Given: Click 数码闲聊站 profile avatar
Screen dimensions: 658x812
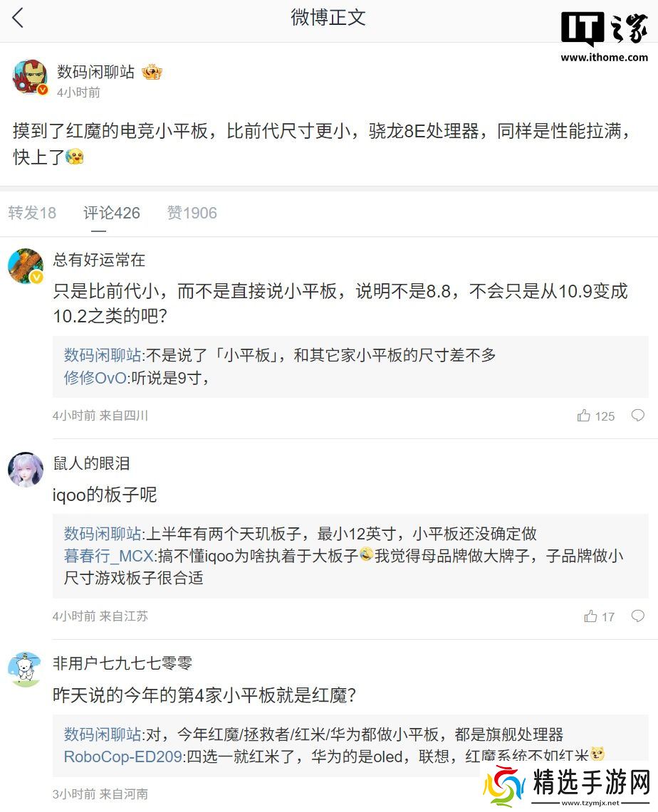Looking at the screenshot, I should [x=30, y=78].
